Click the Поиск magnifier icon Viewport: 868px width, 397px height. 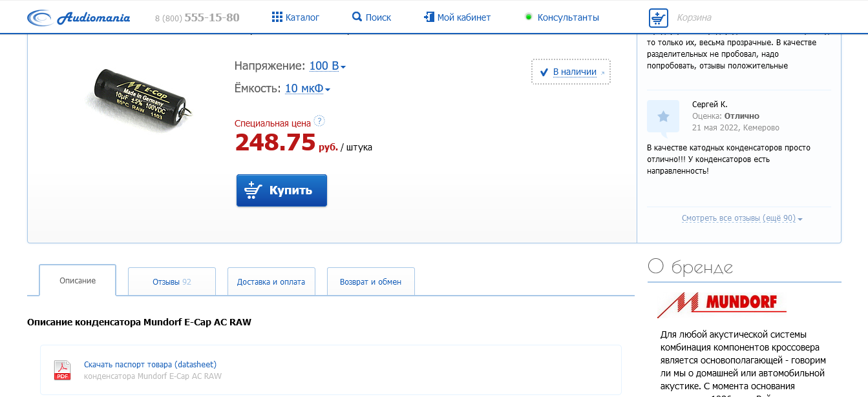pyautogui.click(x=357, y=17)
